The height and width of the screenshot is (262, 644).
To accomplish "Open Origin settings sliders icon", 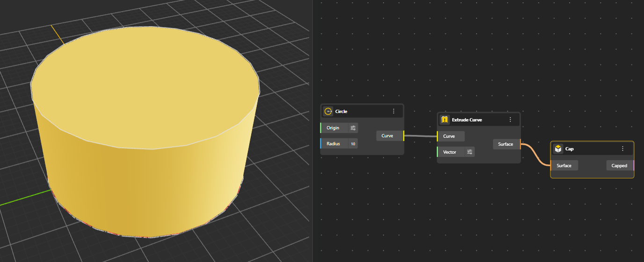I will point(353,128).
